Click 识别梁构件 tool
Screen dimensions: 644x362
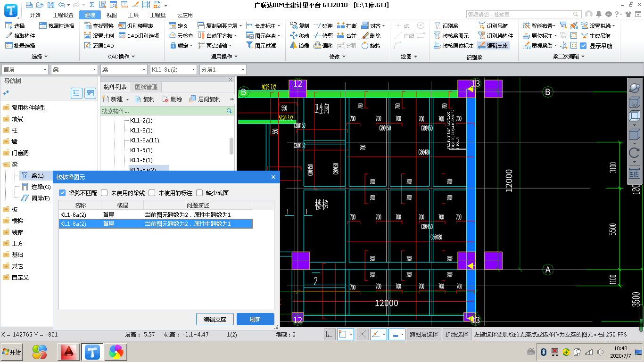pos(495,36)
